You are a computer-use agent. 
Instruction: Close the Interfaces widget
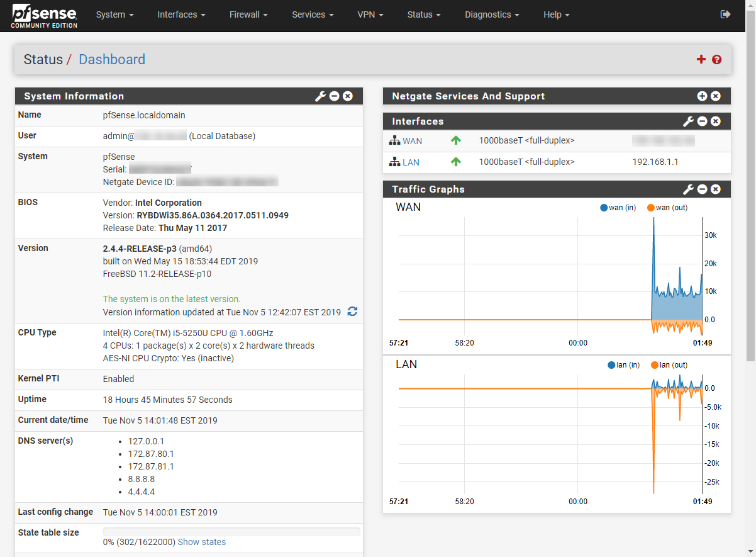(x=716, y=121)
